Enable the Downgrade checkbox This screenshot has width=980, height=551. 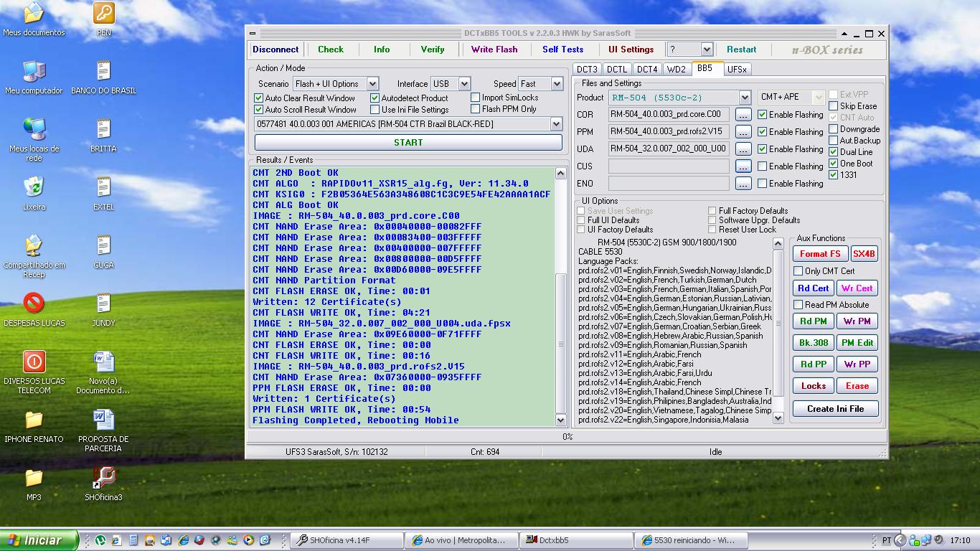pyautogui.click(x=834, y=129)
